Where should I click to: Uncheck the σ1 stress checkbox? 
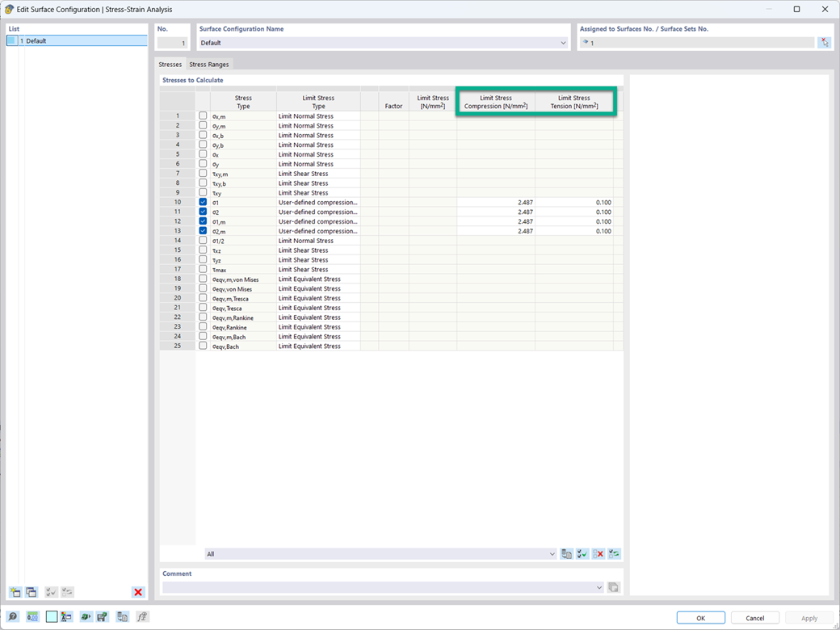click(x=203, y=202)
